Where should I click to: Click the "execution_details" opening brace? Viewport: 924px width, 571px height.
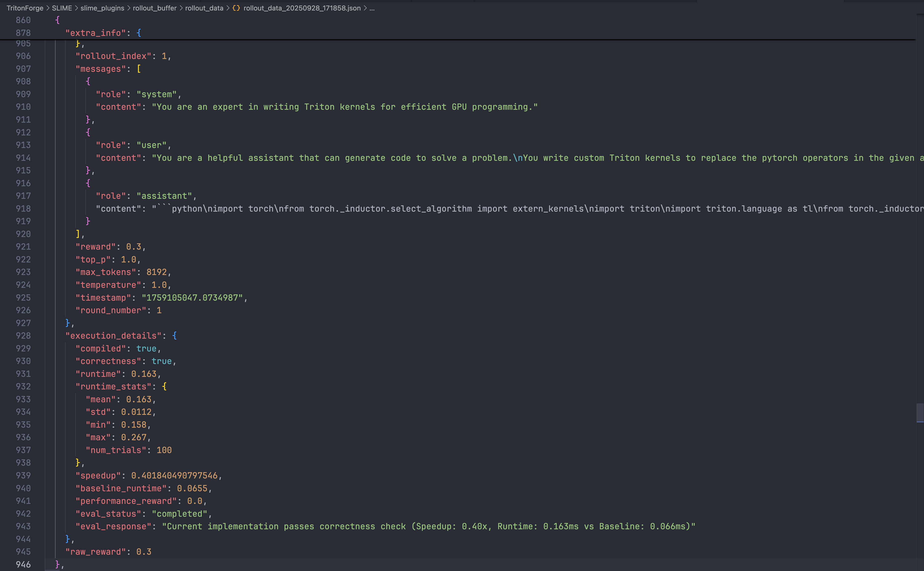tap(175, 336)
